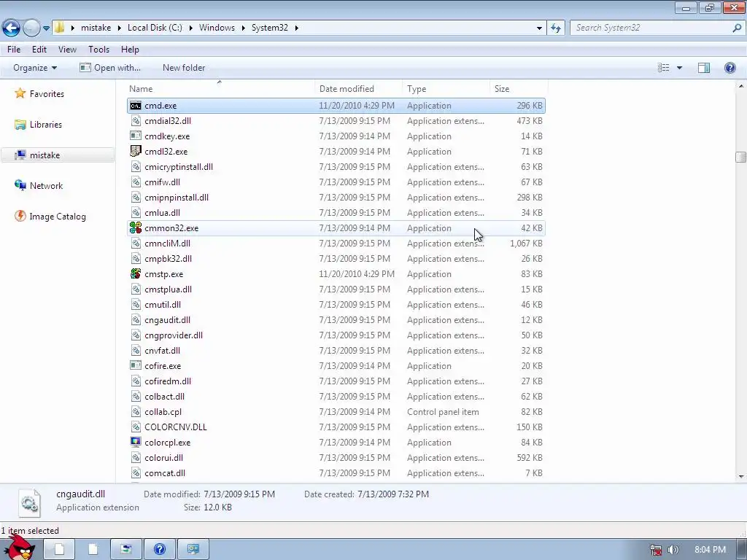Toggle the preview pane button

point(704,68)
